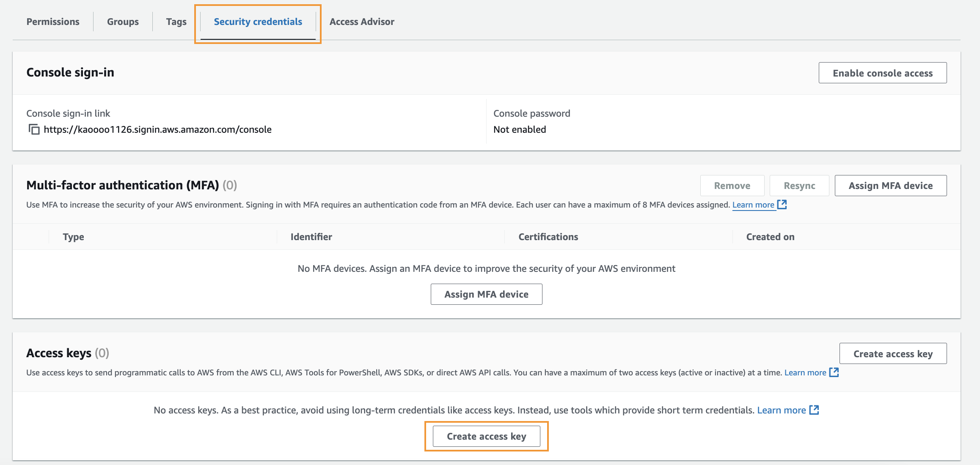Viewport: 980px width, 465px height.
Task: Open Learn more link about access keys
Action: (805, 372)
